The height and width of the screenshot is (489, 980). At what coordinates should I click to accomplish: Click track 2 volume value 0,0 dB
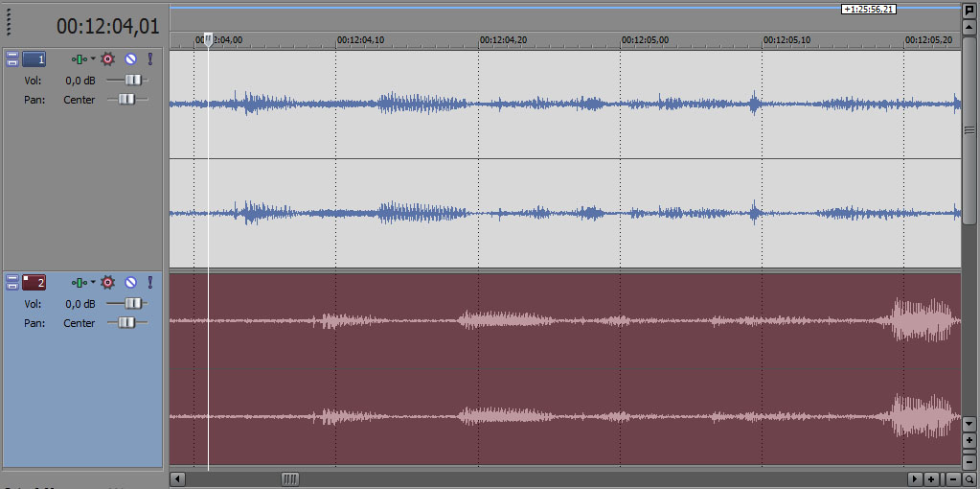pyautogui.click(x=80, y=304)
